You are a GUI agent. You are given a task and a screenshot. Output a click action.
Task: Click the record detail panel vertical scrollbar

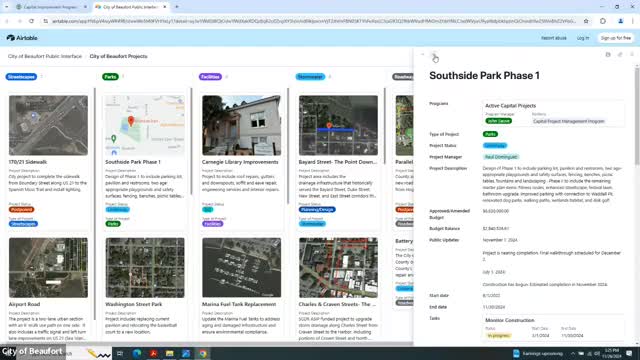(x=637, y=117)
